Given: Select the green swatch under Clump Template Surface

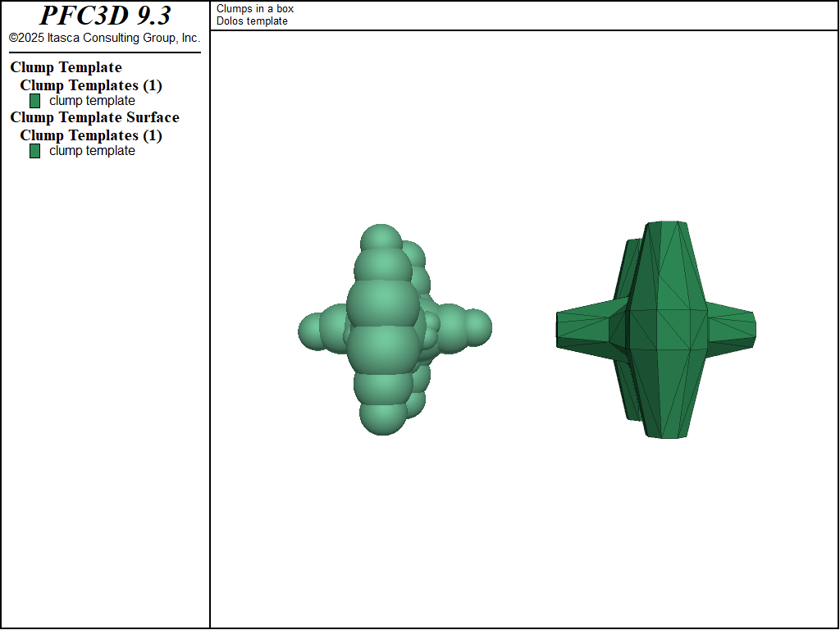Looking at the screenshot, I should pos(34,151).
